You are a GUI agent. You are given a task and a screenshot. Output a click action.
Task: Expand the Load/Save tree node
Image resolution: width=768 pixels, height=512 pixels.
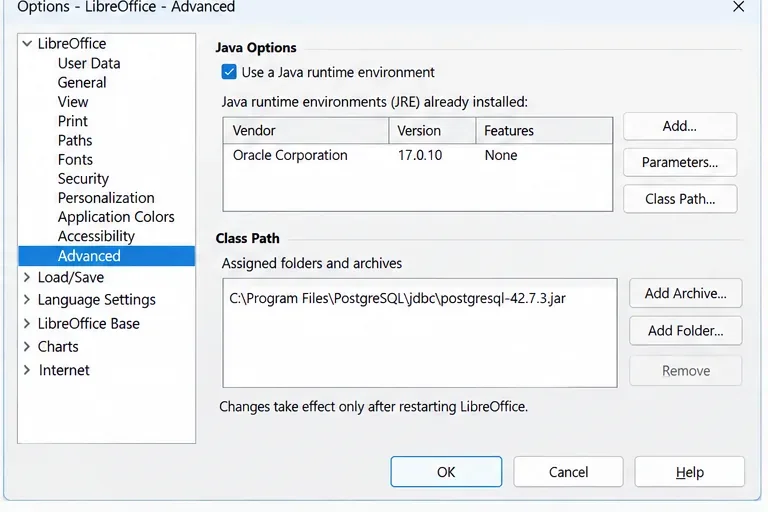(x=27, y=277)
